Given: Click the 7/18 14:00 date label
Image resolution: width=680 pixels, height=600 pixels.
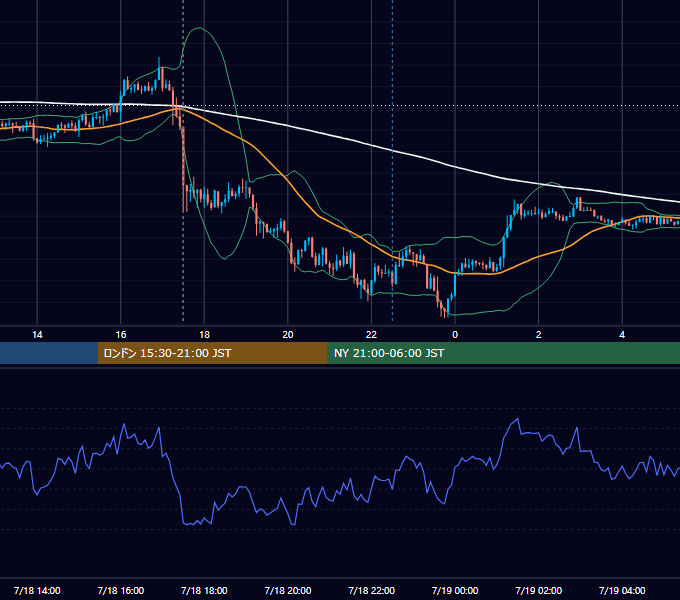Looking at the screenshot, I should point(37,590).
